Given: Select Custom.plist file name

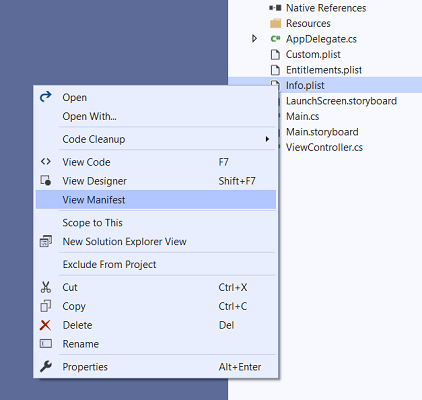Looking at the screenshot, I should (313, 54).
